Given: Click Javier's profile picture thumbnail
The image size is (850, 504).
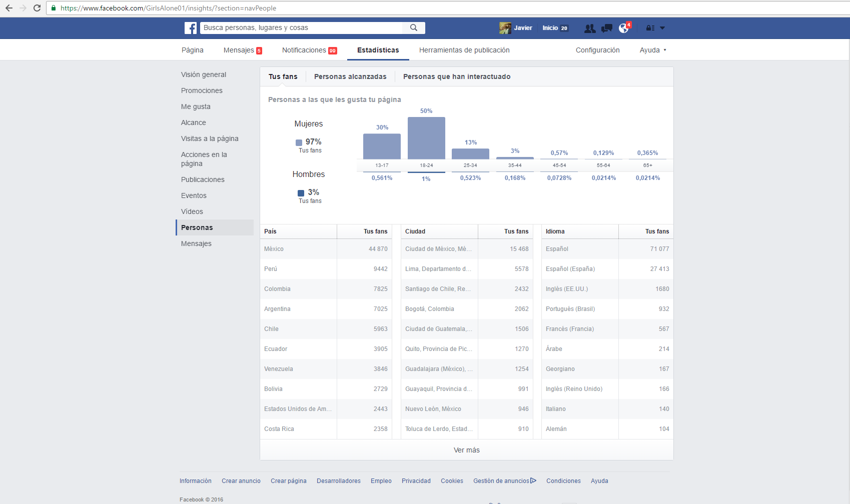Looking at the screenshot, I should (x=505, y=28).
